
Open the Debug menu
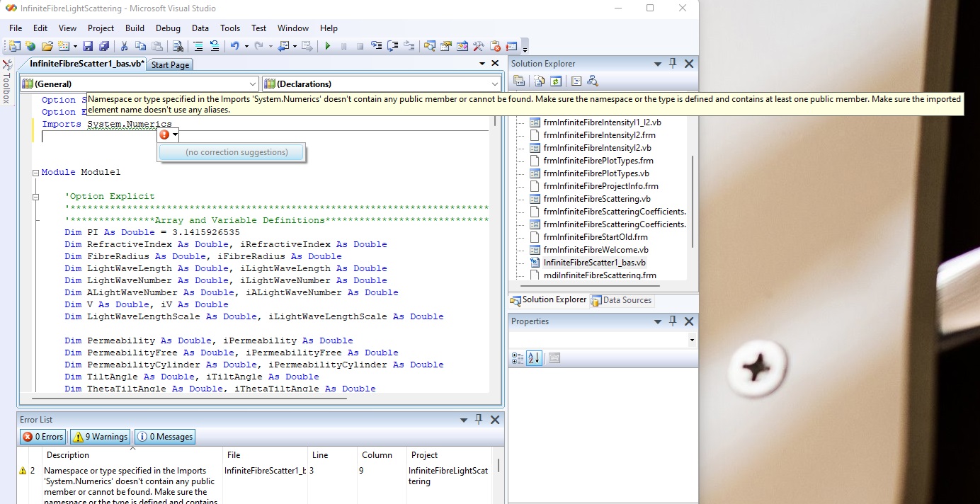pyautogui.click(x=168, y=28)
